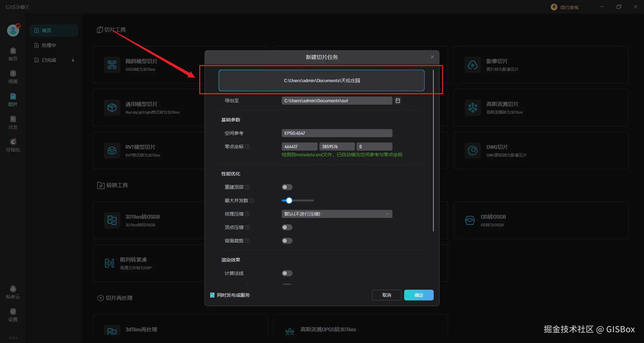644x343 pixels.
Task: Click the 空间参考 field showing EPSG:4547
Action: pyautogui.click(x=337, y=133)
